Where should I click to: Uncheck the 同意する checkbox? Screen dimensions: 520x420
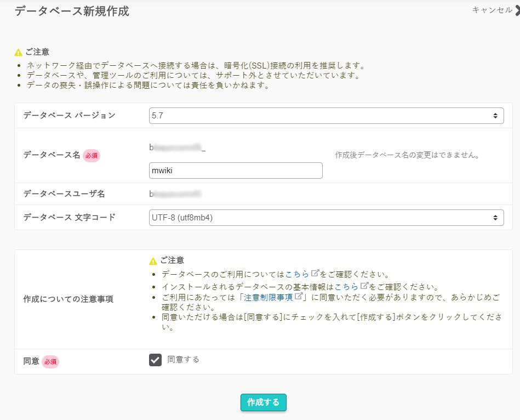coord(156,360)
